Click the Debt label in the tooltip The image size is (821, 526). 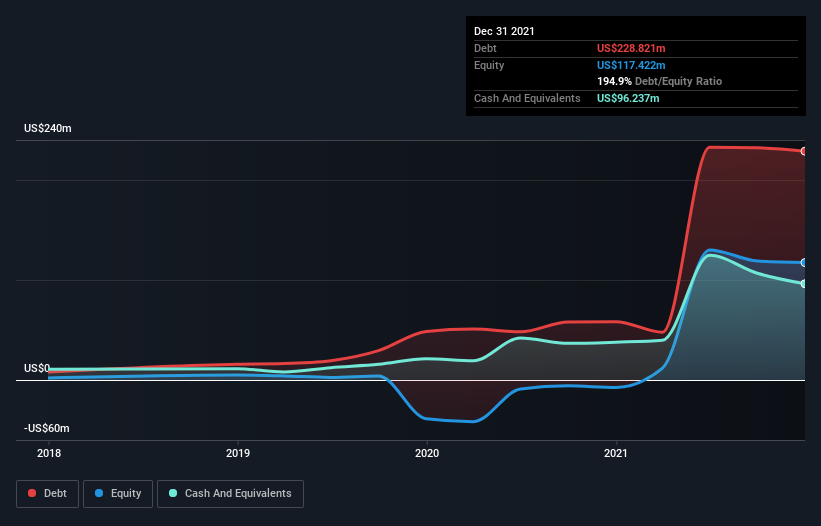[485, 48]
